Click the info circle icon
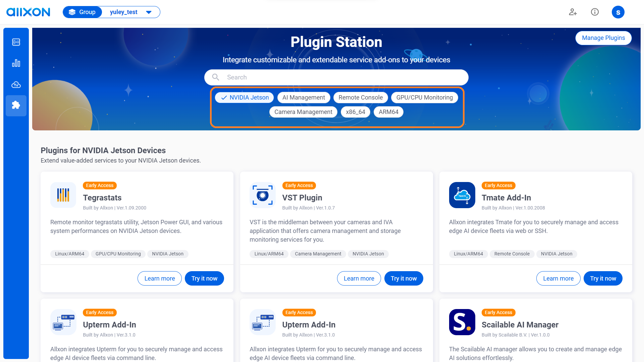644x362 pixels. tap(595, 12)
